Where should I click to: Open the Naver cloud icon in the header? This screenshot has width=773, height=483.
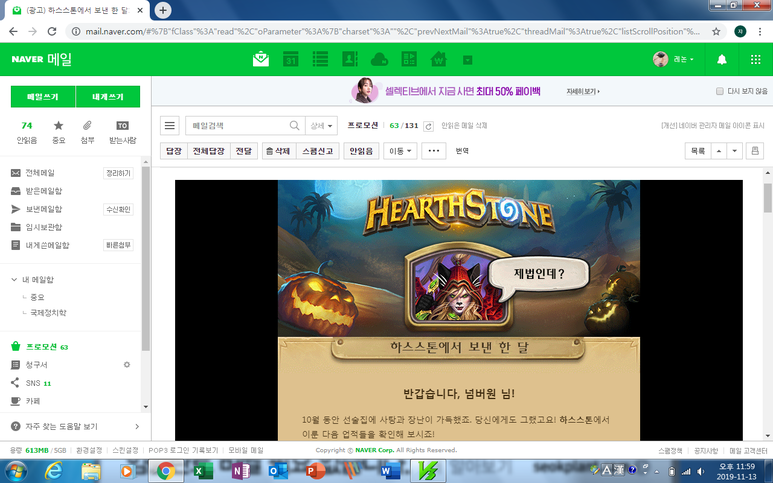[x=379, y=59]
